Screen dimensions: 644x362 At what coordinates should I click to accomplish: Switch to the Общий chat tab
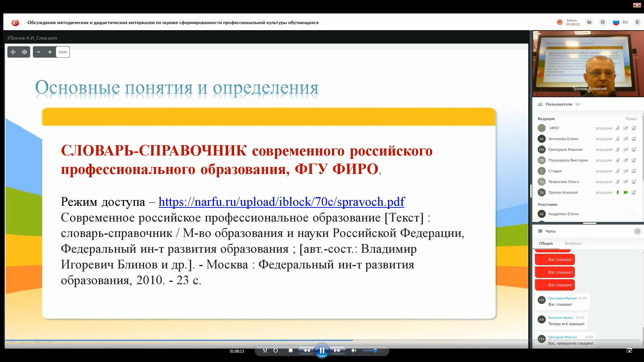(x=546, y=243)
